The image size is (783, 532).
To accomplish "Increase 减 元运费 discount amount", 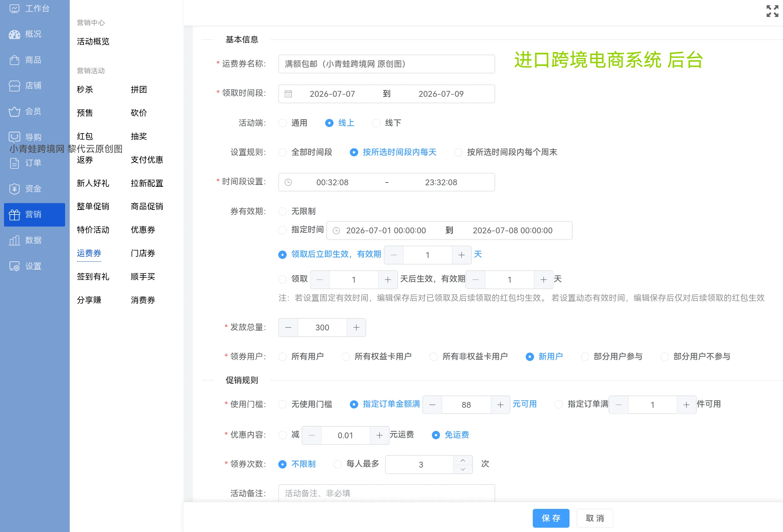I will pos(379,435).
